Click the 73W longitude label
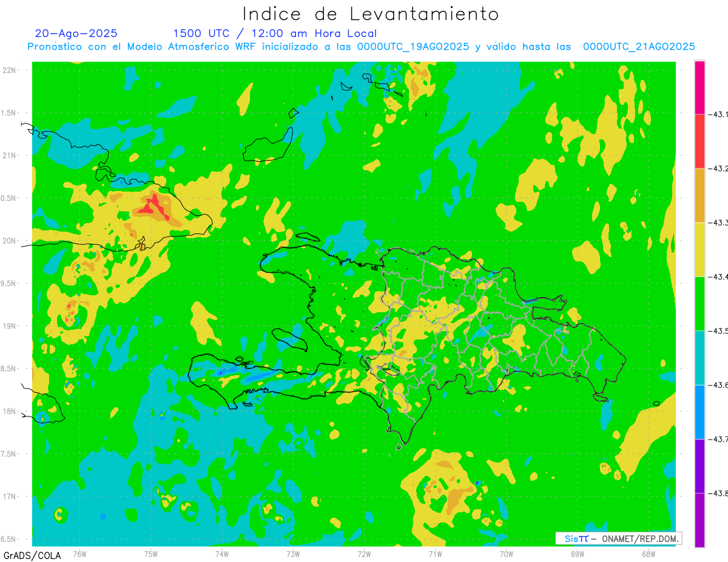 coord(293,554)
